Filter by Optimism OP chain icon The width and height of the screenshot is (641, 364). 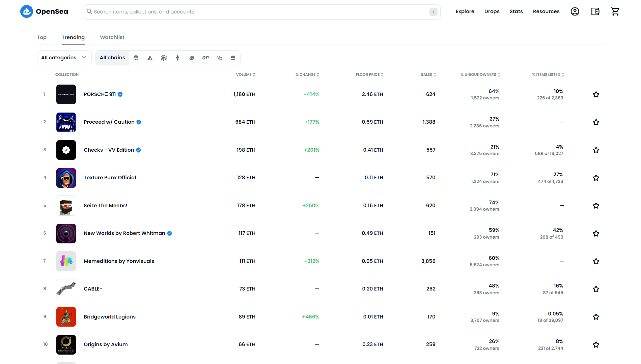[205, 58]
